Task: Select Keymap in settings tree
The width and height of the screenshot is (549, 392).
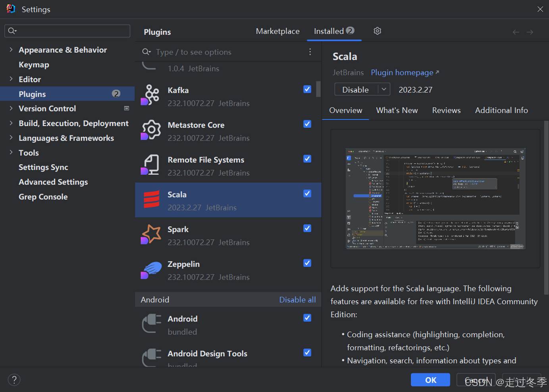Action: (34, 64)
